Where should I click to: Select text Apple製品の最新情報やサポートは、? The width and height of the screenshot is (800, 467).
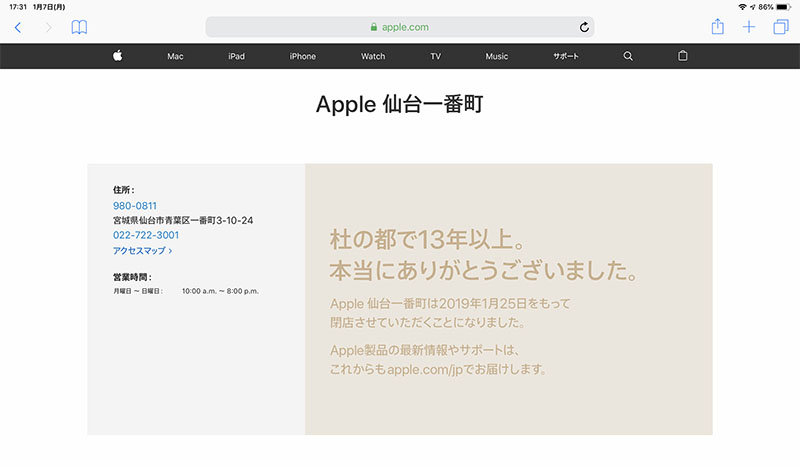(425, 350)
